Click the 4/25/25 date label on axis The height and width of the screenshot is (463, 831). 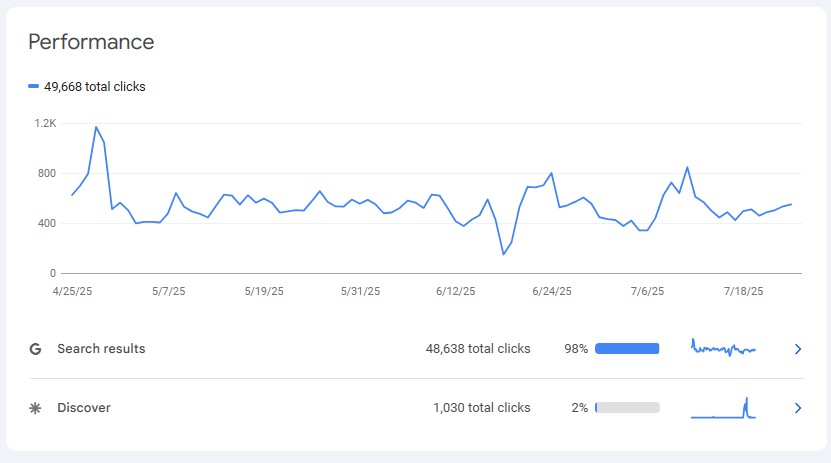(x=72, y=291)
